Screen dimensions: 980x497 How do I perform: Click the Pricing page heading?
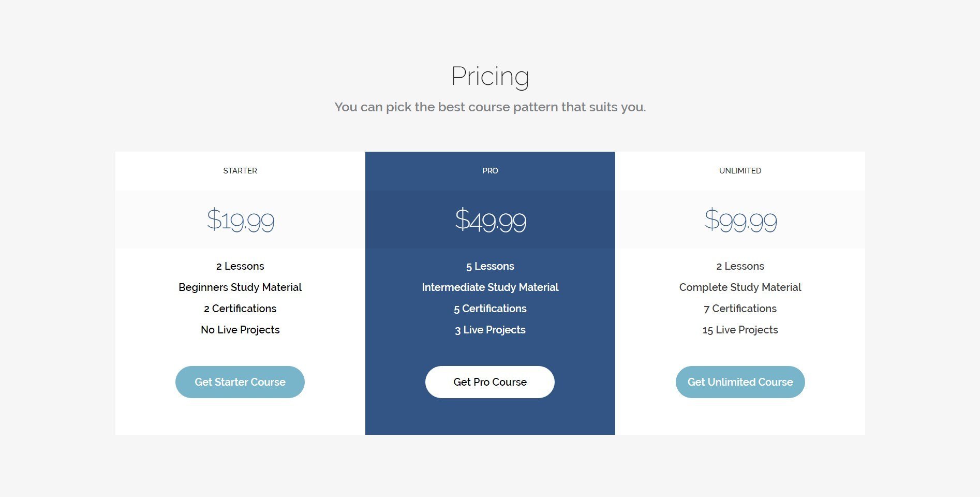tap(490, 76)
